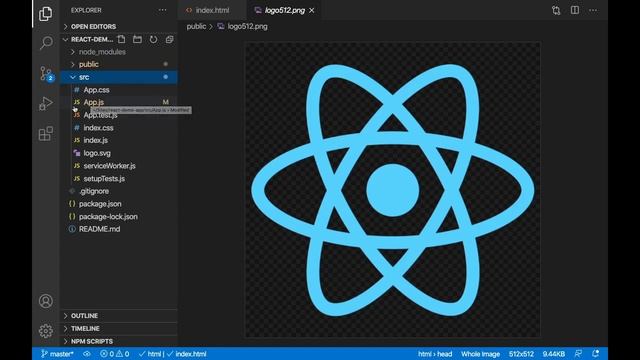
Task: Click the New File icon in explorer header
Action: click(122, 39)
